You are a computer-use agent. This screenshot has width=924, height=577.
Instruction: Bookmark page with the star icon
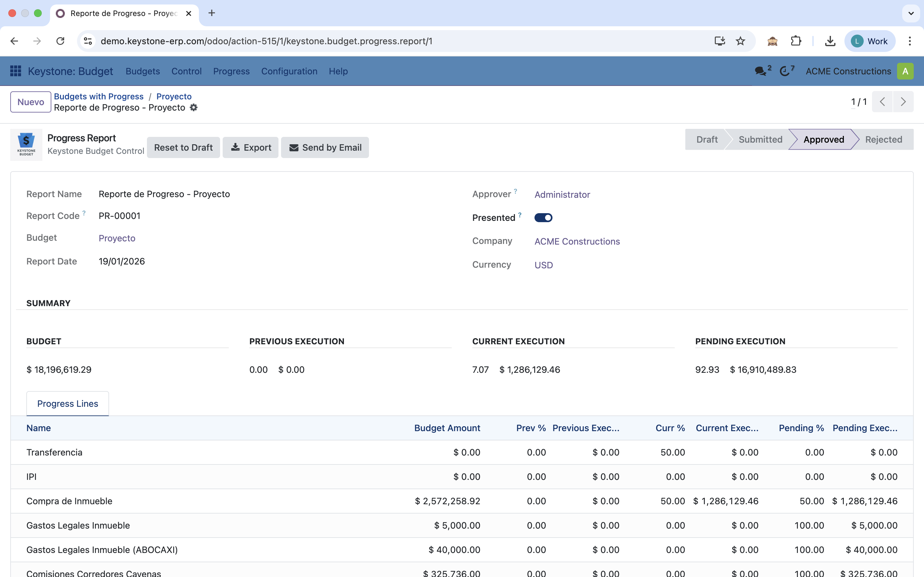[740, 41]
